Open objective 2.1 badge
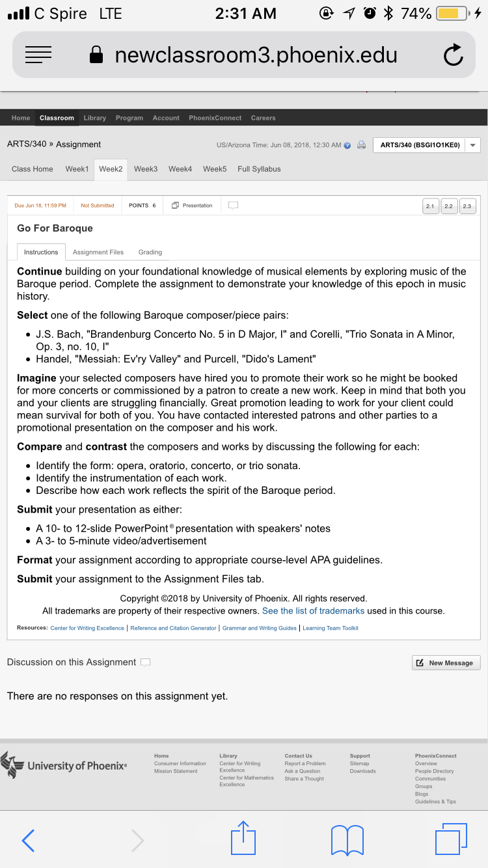This screenshot has width=488, height=868. click(x=430, y=206)
